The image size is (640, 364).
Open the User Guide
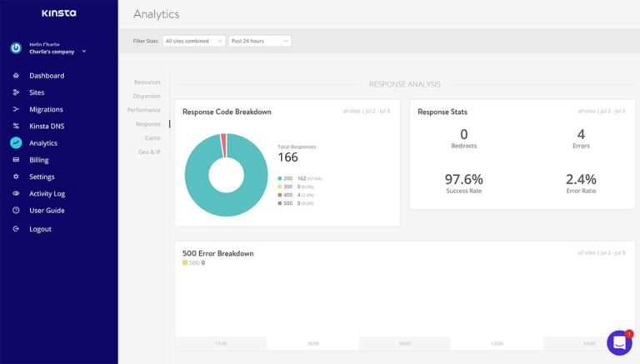click(x=47, y=211)
